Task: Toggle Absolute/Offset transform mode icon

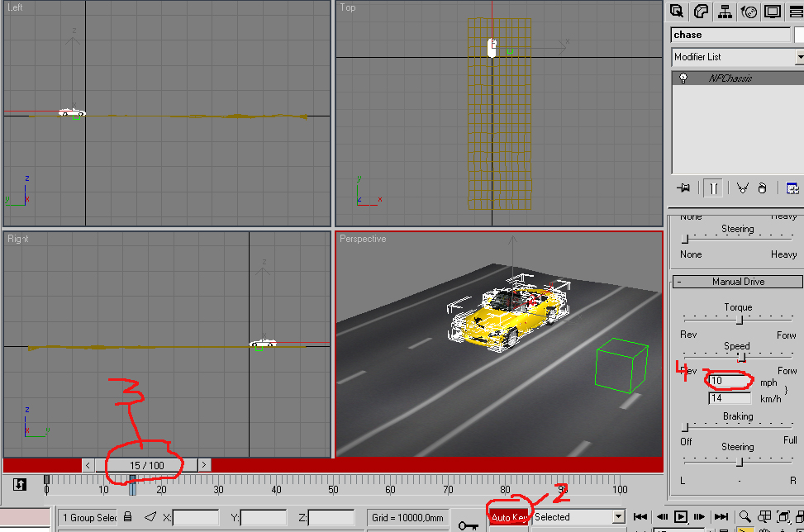Action: tap(150, 516)
